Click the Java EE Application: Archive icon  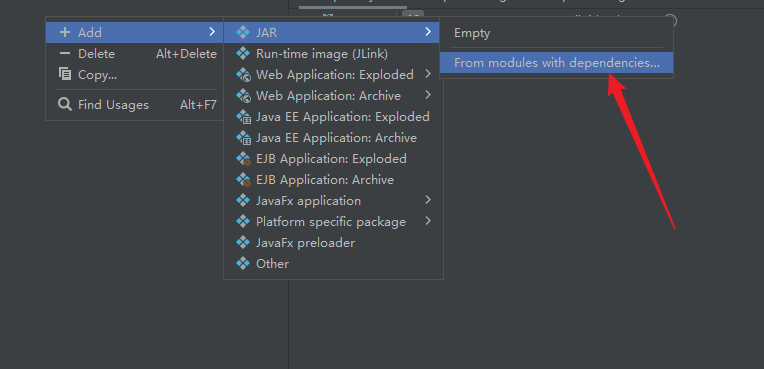(x=243, y=137)
